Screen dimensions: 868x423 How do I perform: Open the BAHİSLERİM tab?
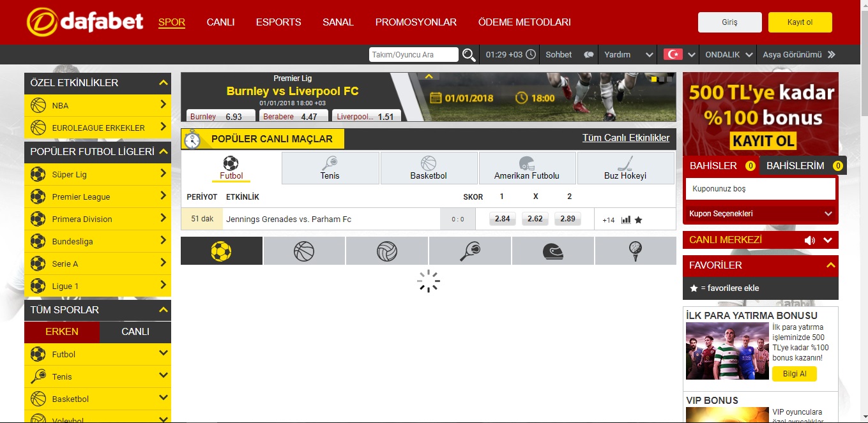click(x=803, y=166)
